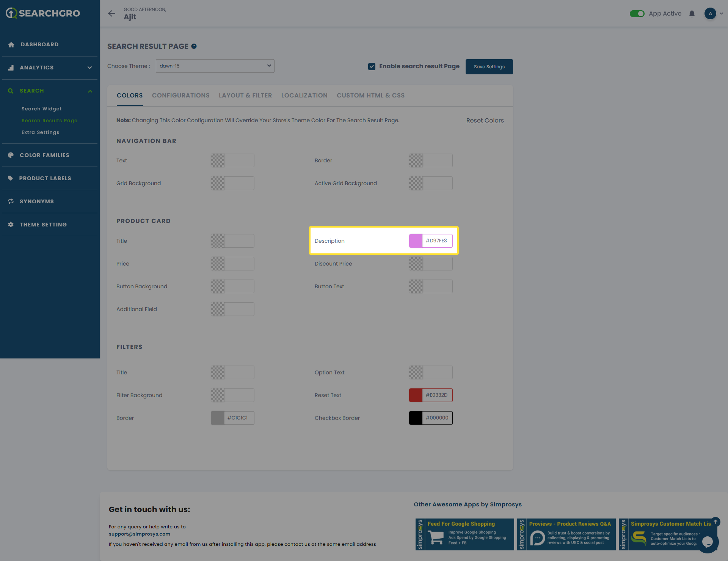Click the Reset Colors link
Image resolution: width=728 pixels, height=561 pixels.
coord(485,121)
